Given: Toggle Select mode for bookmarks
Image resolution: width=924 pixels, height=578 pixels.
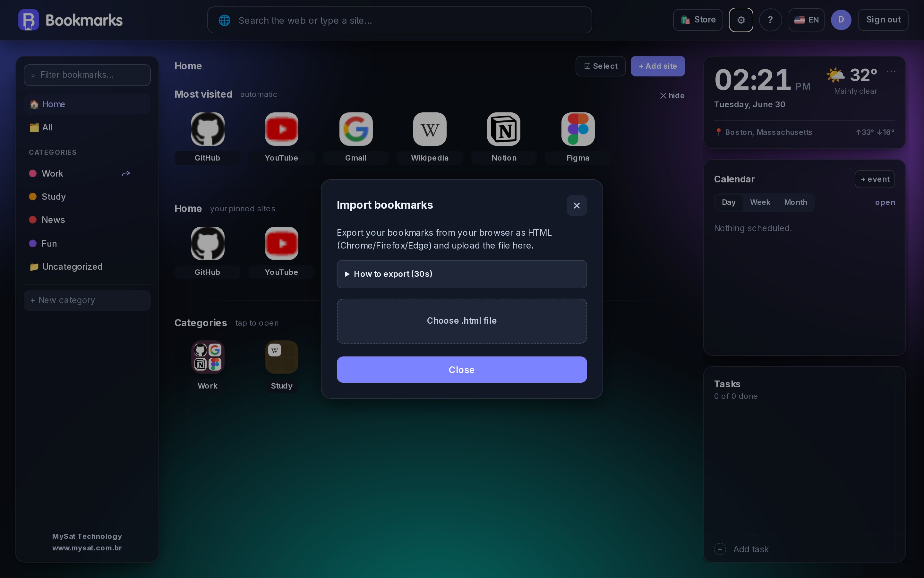Looking at the screenshot, I should (600, 66).
